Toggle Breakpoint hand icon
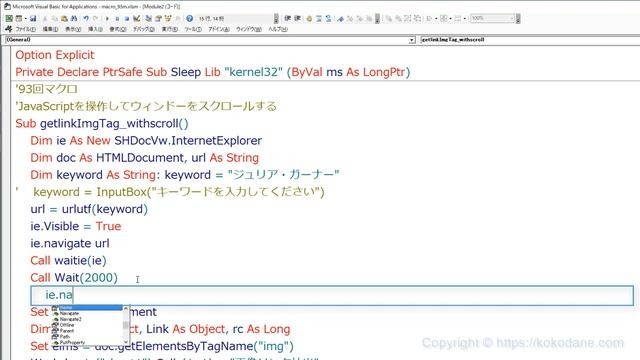The height and width of the screenshot is (360, 640). click(x=309, y=19)
